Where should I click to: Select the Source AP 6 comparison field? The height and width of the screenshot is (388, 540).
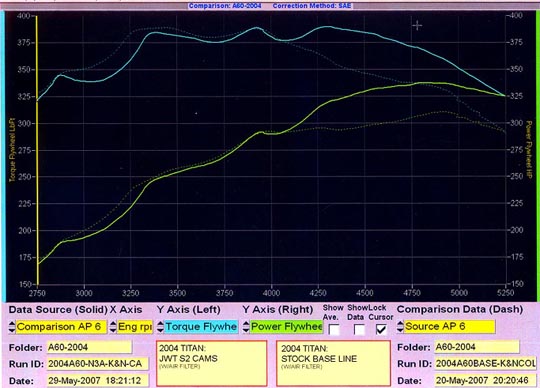pyautogui.click(x=449, y=327)
